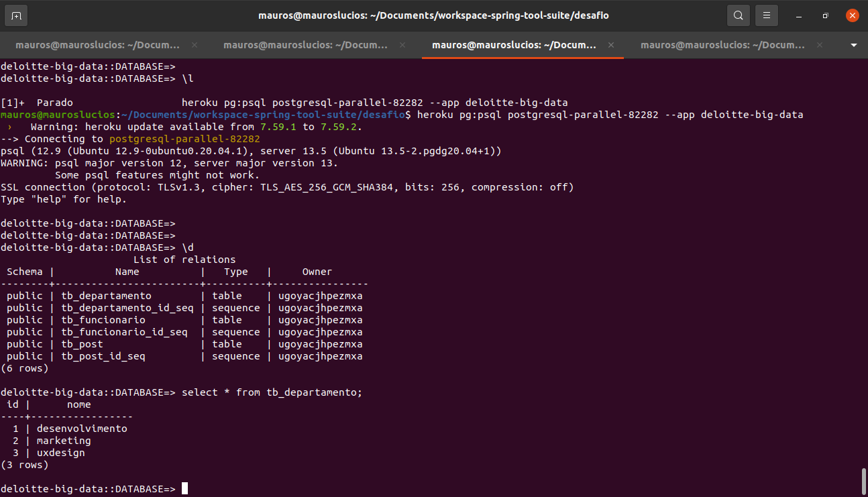
Task: Maximize the terminal window
Action: [x=826, y=15]
